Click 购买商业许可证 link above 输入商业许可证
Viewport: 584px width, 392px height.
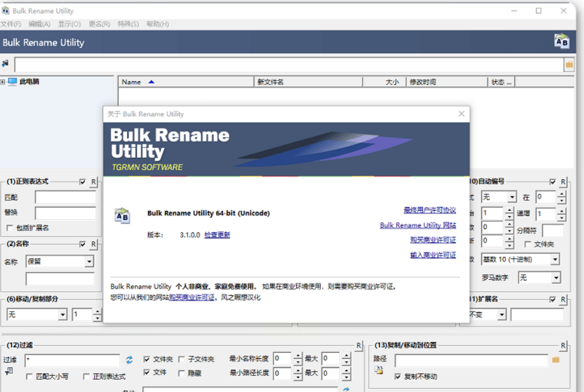[x=433, y=240]
